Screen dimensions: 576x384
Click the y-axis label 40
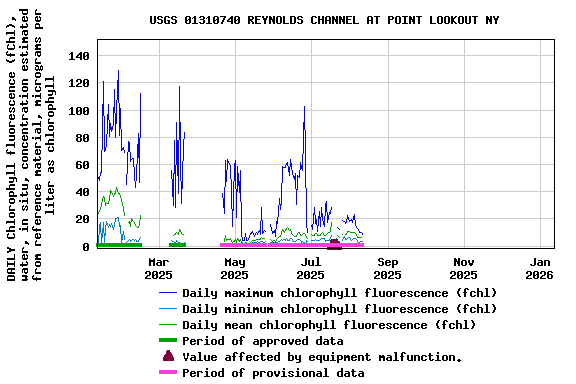(x=82, y=192)
